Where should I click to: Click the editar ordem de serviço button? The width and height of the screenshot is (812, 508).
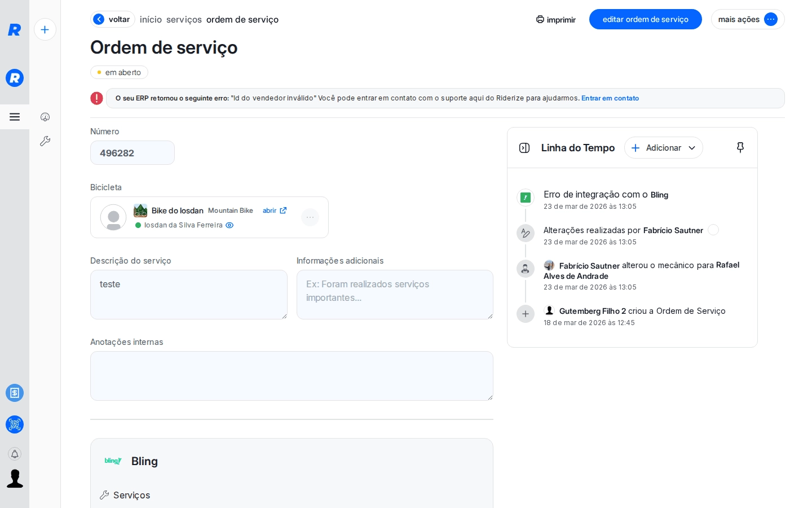coord(645,19)
